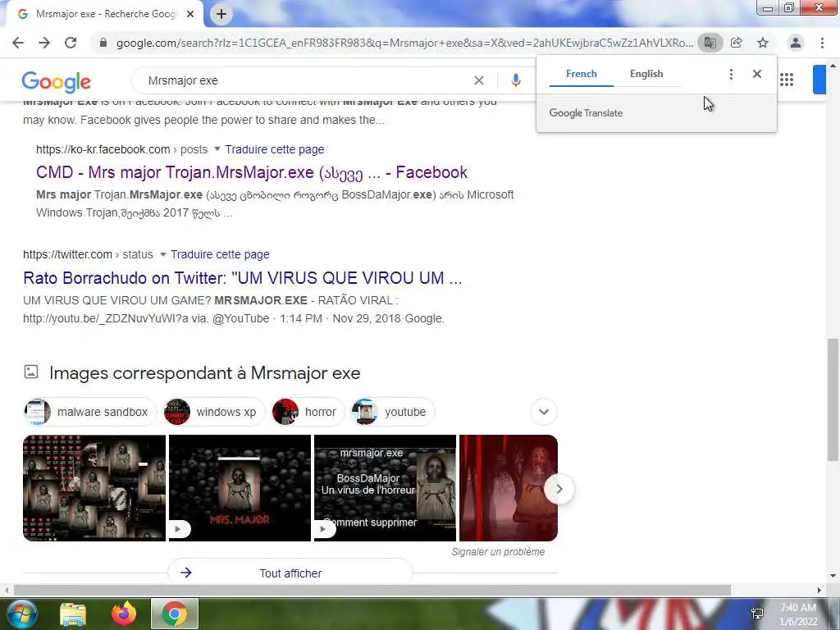Open File Explorer from taskbar
The image size is (840, 630).
point(73,614)
